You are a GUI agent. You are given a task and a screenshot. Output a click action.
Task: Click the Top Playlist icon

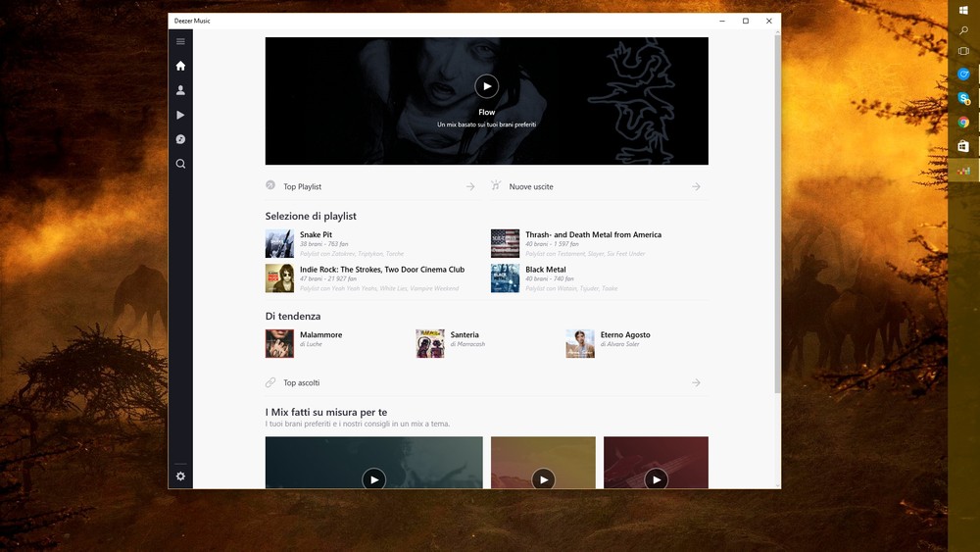[270, 185]
